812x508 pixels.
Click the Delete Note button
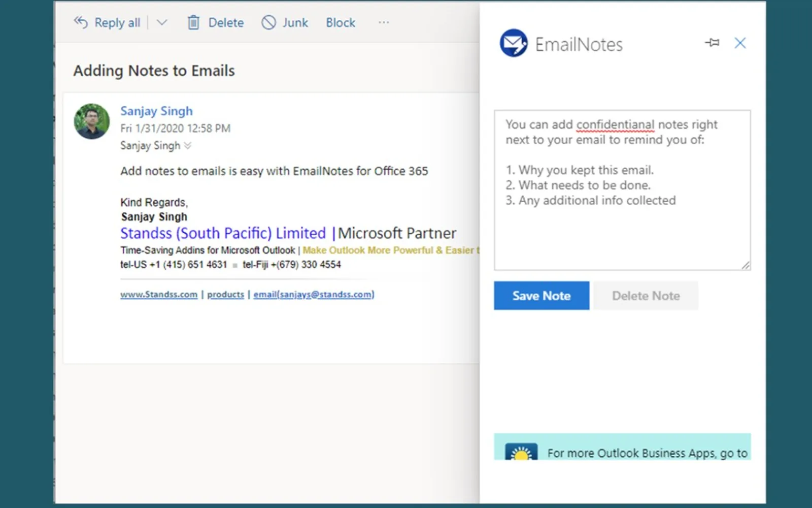(646, 296)
